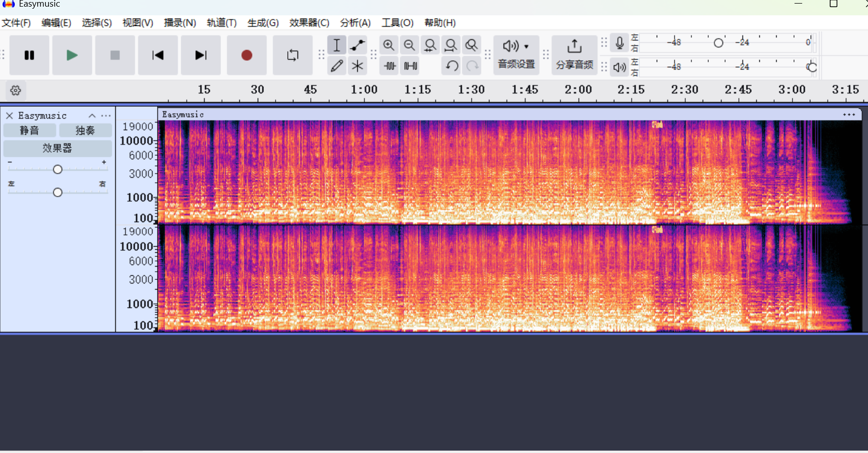Open the 分析(A) menu
Image resolution: width=868 pixels, height=453 pixels.
[355, 23]
